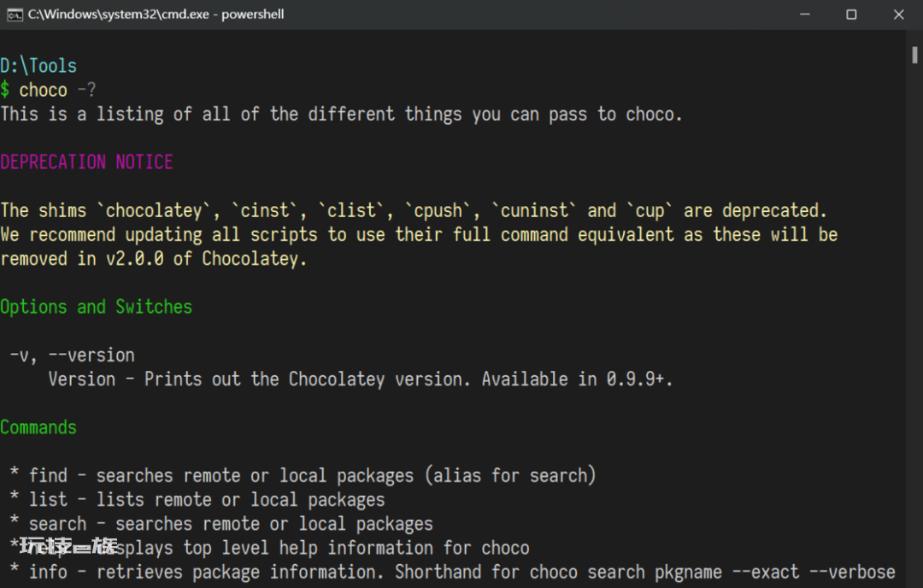Click the 'info - retrieves package information' line

(x=453, y=572)
